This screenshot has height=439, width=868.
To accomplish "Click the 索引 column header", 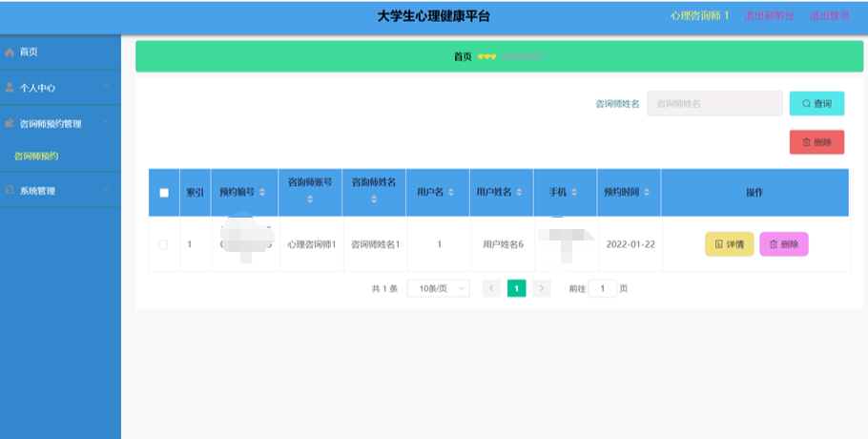I will (x=195, y=193).
